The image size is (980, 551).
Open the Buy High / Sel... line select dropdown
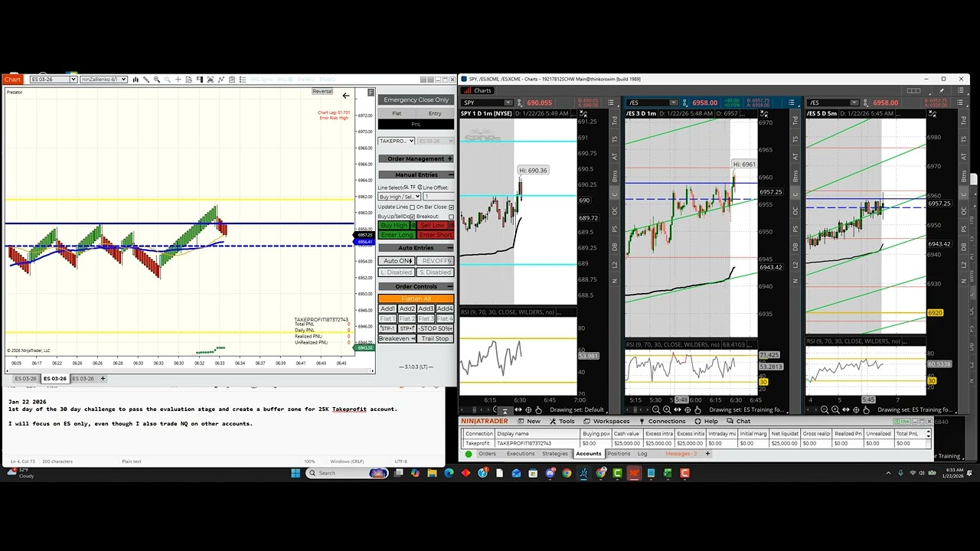pos(400,197)
